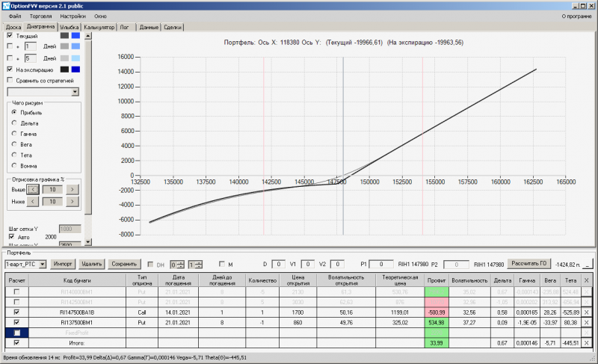Click the D input field
The height and width of the screenshot is (364, 598).
point(278,264)
